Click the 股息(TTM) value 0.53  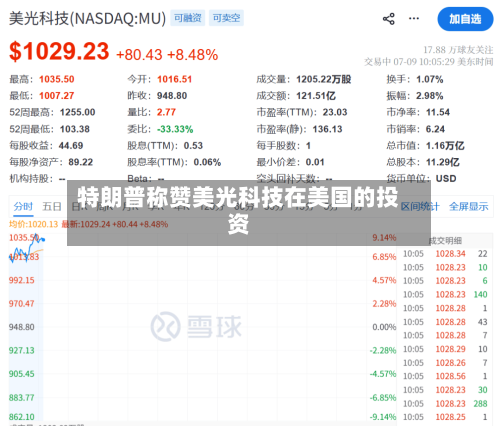(x=193, y=146)
